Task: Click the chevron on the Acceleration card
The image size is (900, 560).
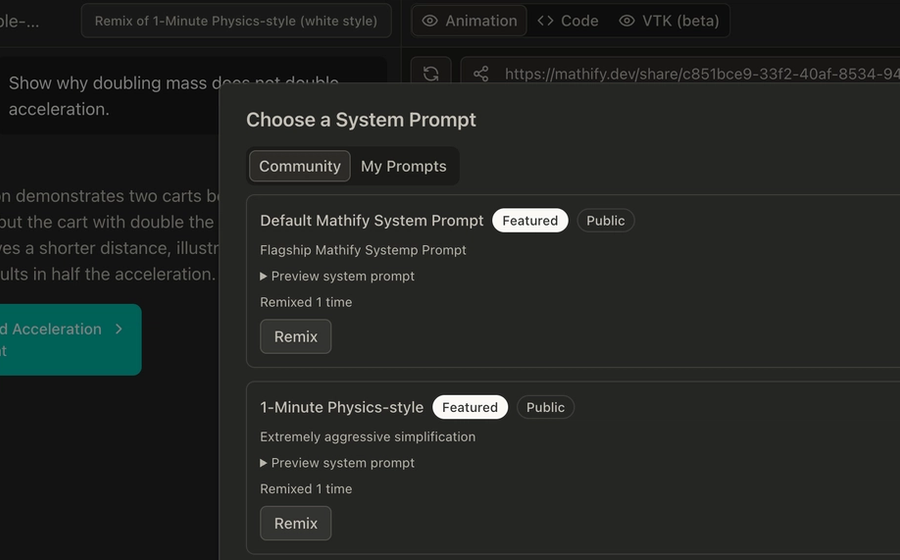Action: click(x=119, y=329)
